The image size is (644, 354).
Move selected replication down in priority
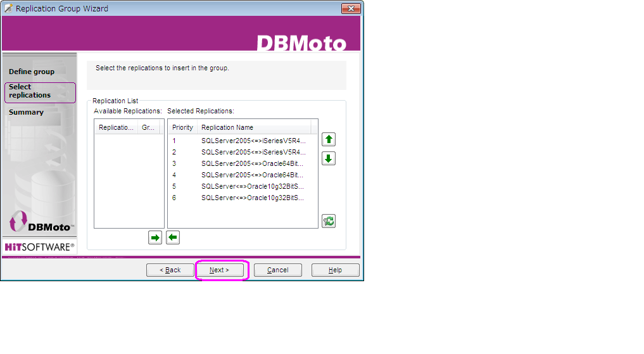pos(329,158)
